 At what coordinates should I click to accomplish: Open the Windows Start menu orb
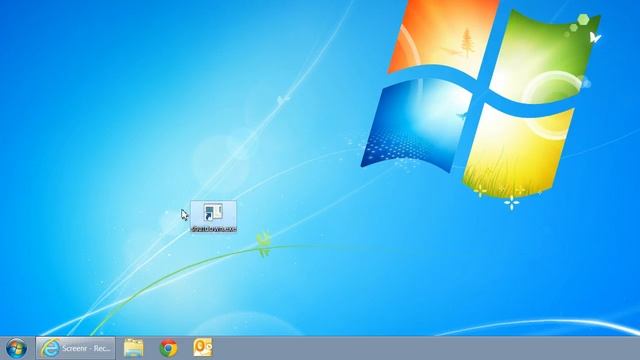tap(16, 349)
